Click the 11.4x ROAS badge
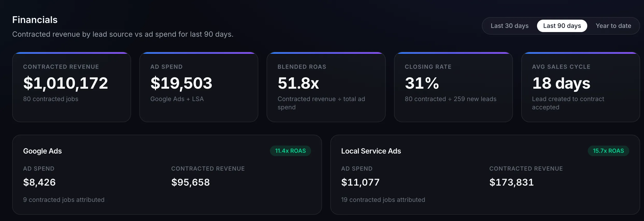This screenshot has height=221, width=644. tap(290, 151)
